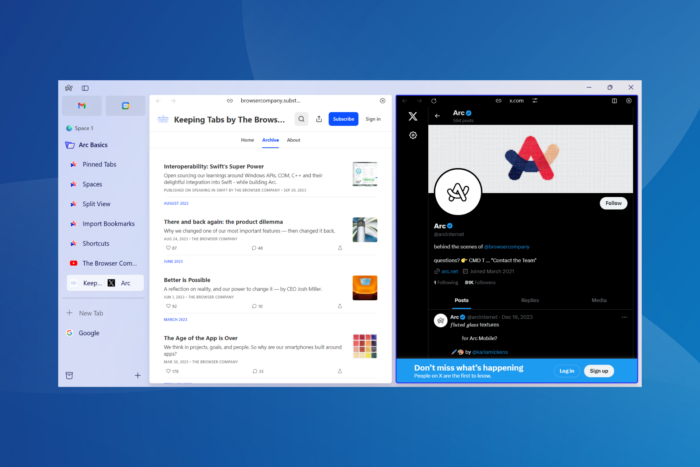
Task: Click the Sign in link
Action: tap(373, 119)
